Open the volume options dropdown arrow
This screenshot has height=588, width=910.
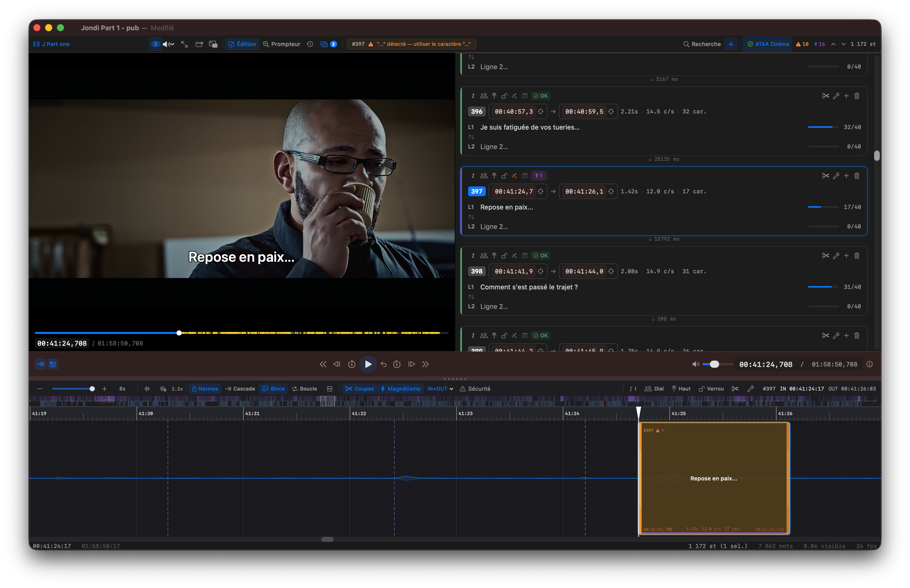[173, 44]
